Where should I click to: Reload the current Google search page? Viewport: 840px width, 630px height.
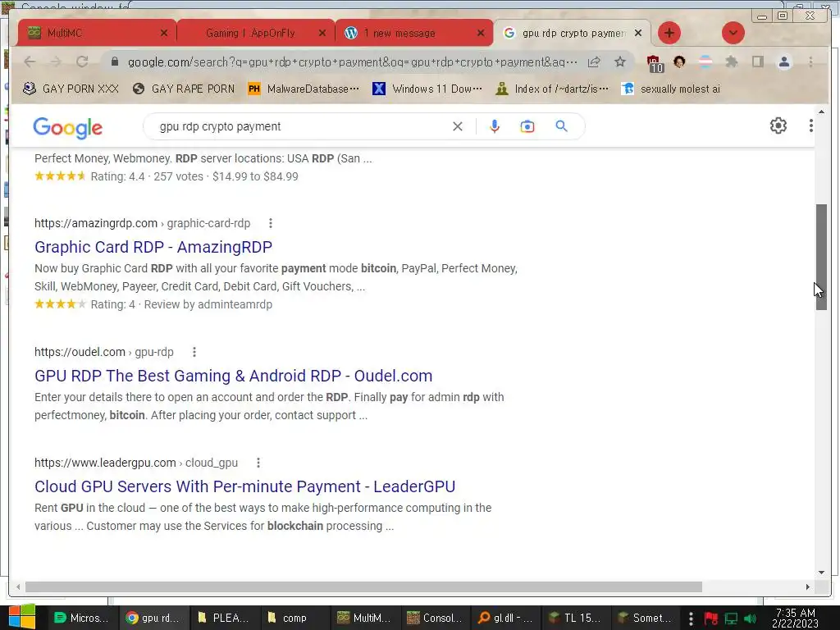[x=82, y=62]
